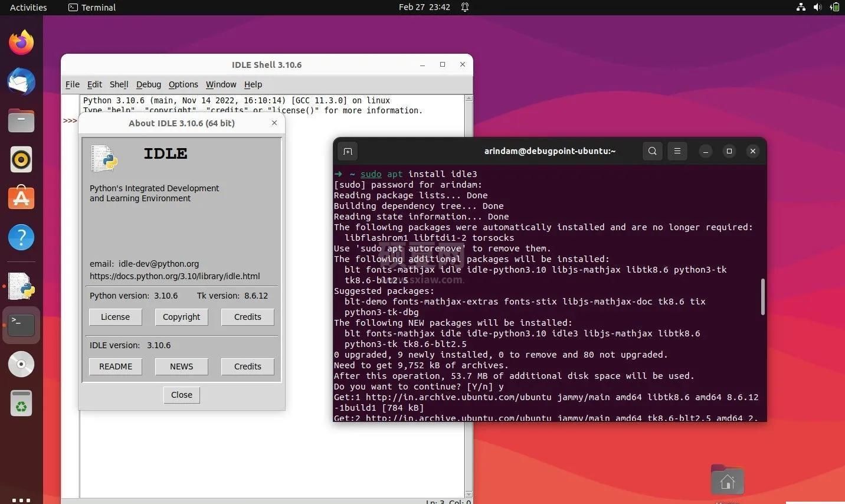Click the notification bell in top bar

click(x=465, y=7)
